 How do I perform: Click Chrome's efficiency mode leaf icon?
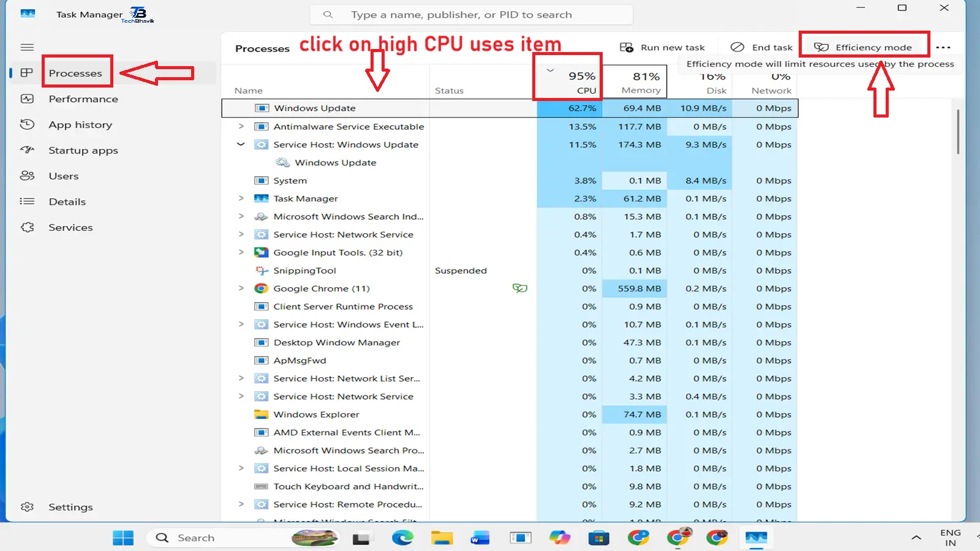pyautogui.click(x=520, y=288)
